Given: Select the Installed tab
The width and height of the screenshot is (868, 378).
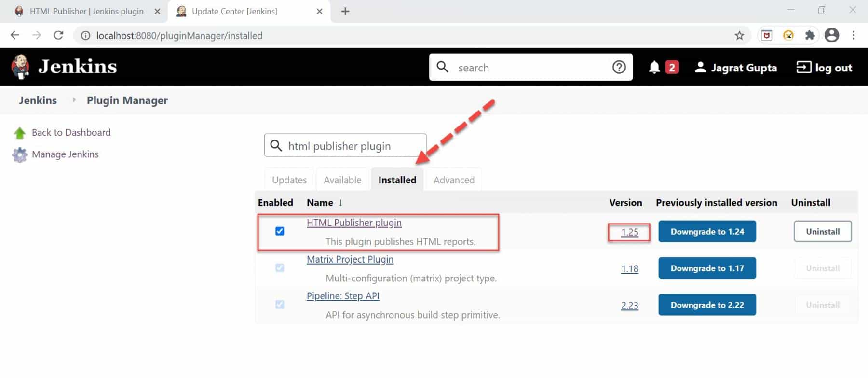Looking at the screenshot, I should coord(397,180).
